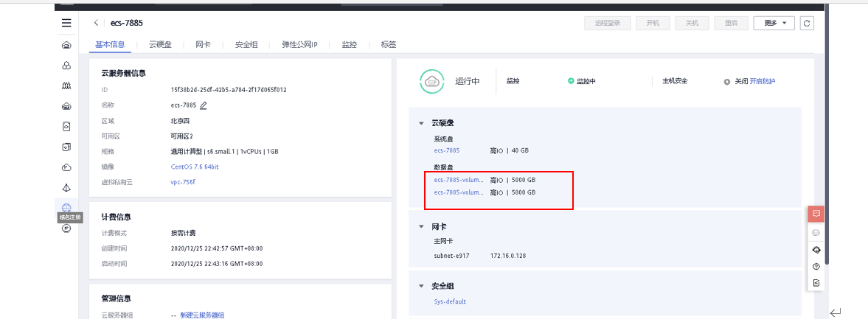This screenshot has width=868, height=325.
Task: Open the red feedback chat icon
Action: click(x=816, y=214)
